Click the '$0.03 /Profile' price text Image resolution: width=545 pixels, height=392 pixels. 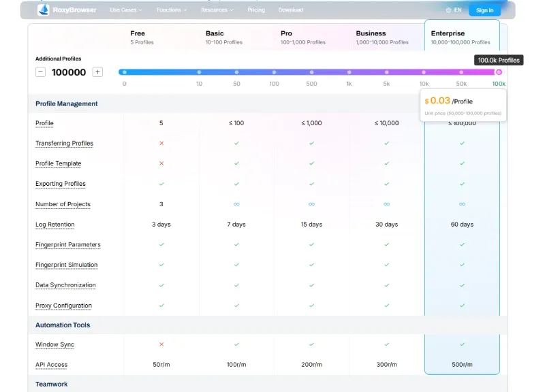point(448,101)
